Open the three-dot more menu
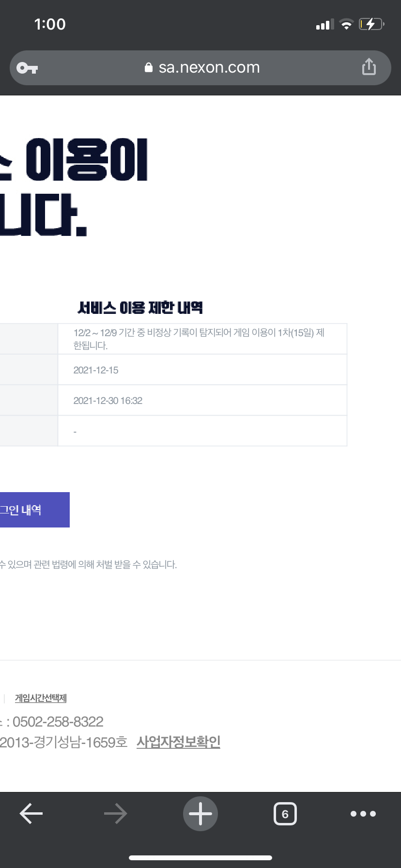 [x=363, y=814]
